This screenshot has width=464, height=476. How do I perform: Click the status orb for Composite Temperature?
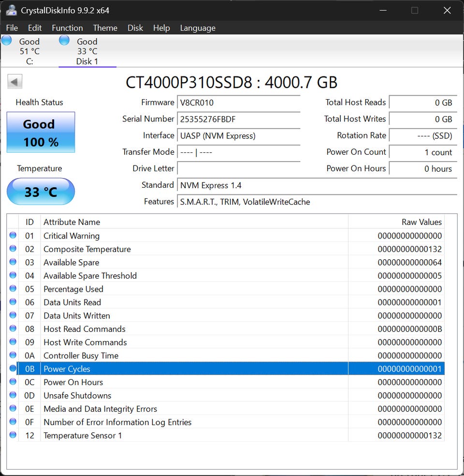[13, 249]
